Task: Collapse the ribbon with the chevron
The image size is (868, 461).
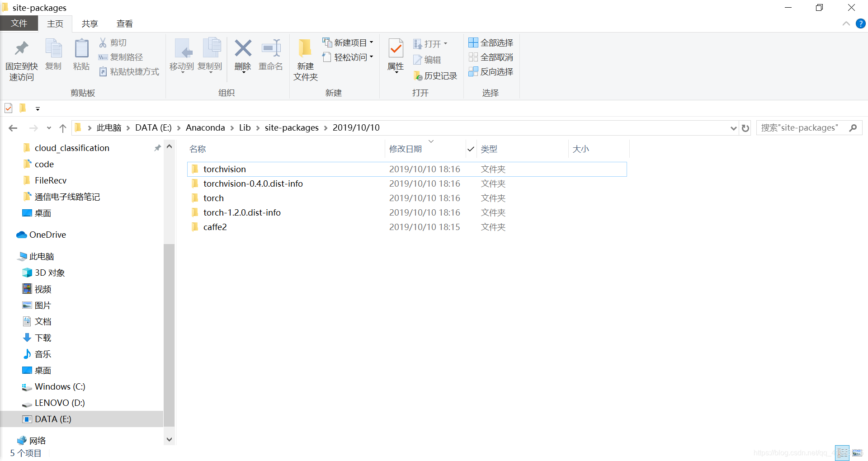Action: click(846, 24)
